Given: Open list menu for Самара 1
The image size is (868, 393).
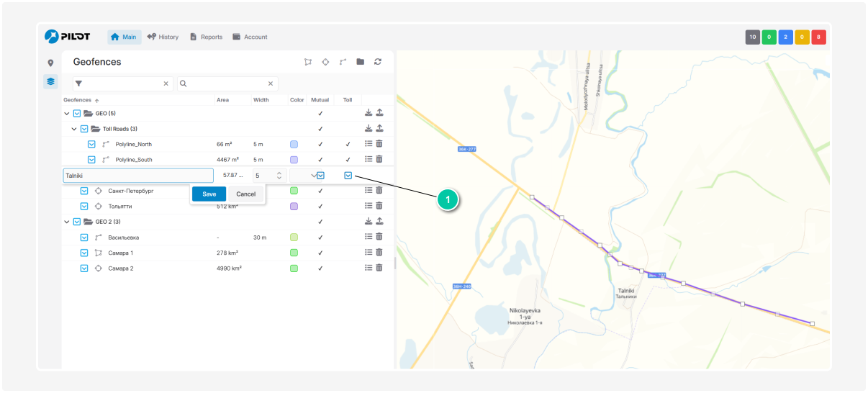Looking at the screenshot, I should [x=369, y=253].
